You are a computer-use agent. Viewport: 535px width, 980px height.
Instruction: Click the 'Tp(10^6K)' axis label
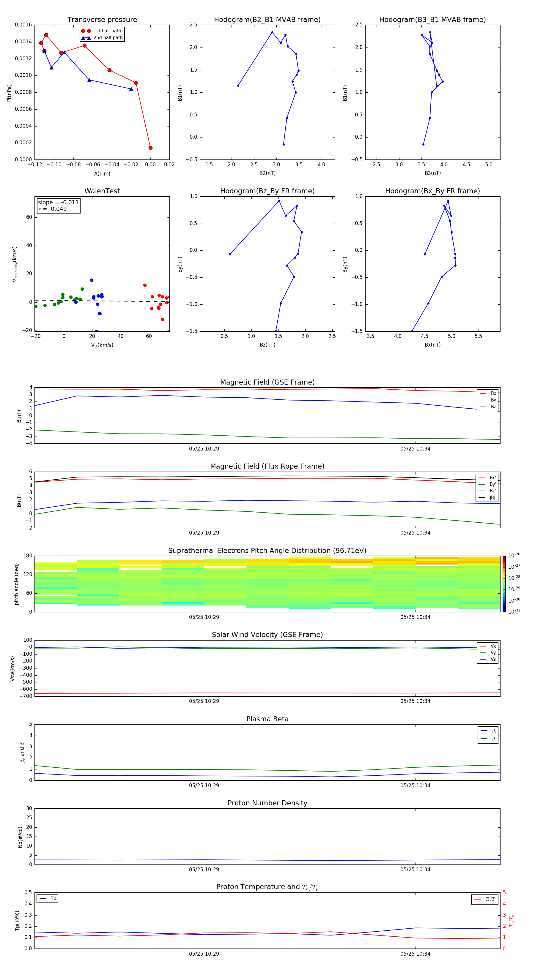pyautogui.click(x=17, y=921)
